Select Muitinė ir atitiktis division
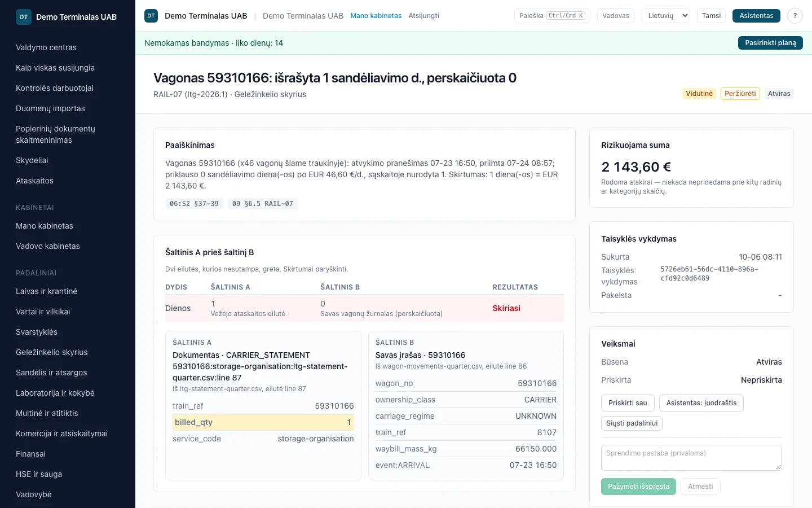This screenshot has height=508, width=812. [68, 413]
